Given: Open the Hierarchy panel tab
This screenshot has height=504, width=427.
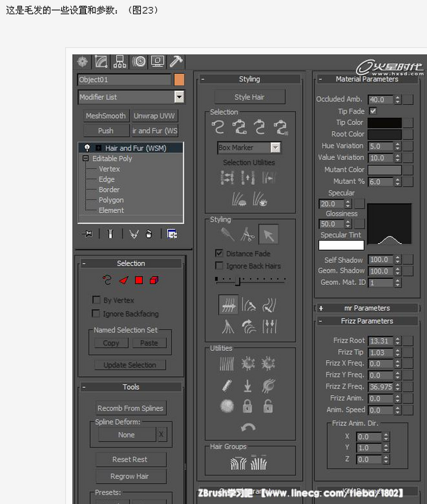Looking at the screenshot, I should point(120,62).
